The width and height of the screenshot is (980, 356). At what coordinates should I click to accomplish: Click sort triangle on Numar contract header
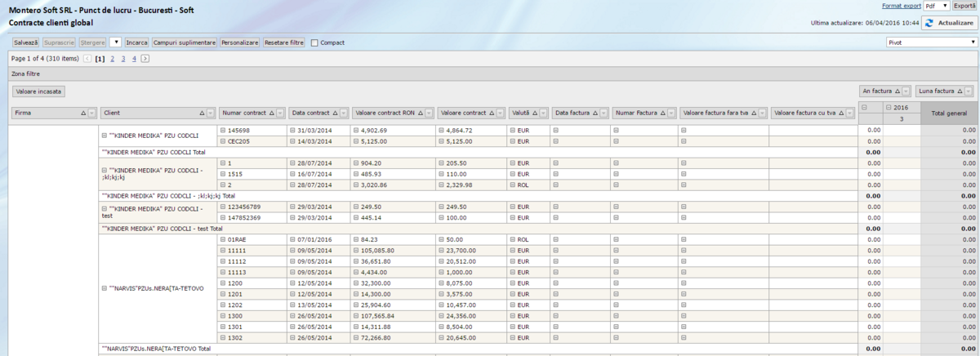click(269, 113)
